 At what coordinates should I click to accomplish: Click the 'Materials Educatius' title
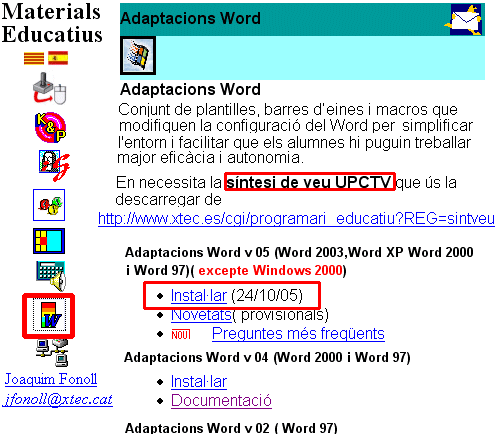pyautogui.click(x=52, y=23)
